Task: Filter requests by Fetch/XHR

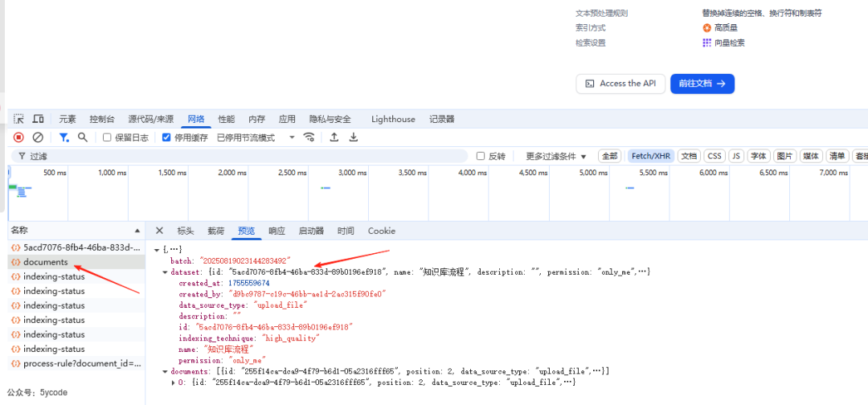Action: pyautogui.click(x=651, y=156)
